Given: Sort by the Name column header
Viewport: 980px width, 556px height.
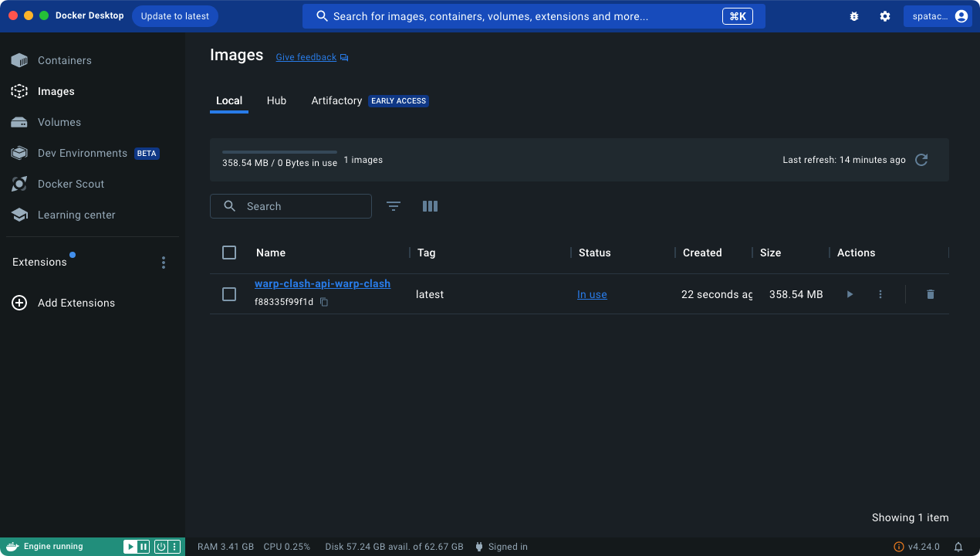Looking at the screenshot, I should coord(271,253).
